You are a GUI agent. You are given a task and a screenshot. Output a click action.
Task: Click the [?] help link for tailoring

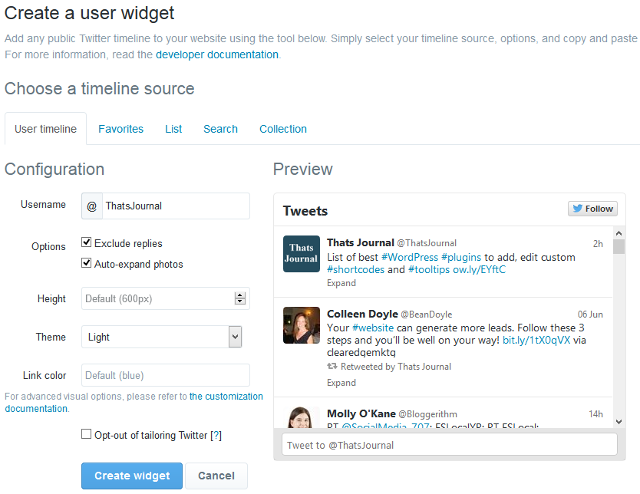click(215, 435)
